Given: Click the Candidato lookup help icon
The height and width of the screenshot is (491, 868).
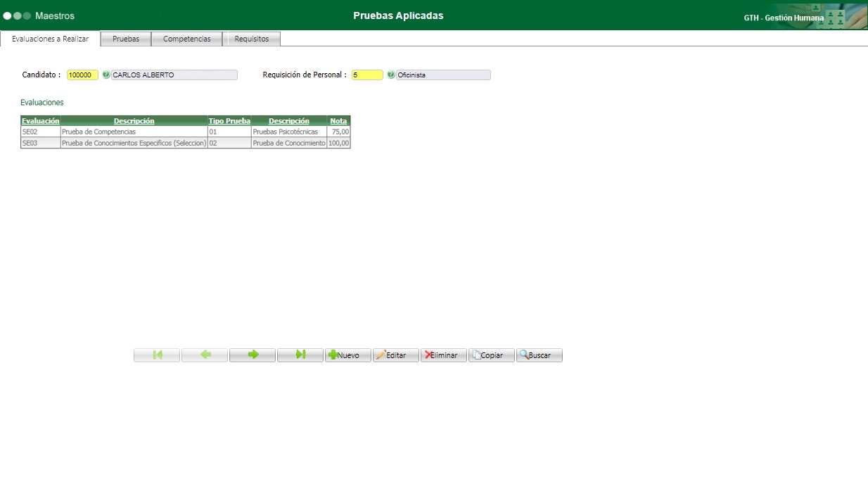Looking at the screenshot, I should (x=106, y=75).
